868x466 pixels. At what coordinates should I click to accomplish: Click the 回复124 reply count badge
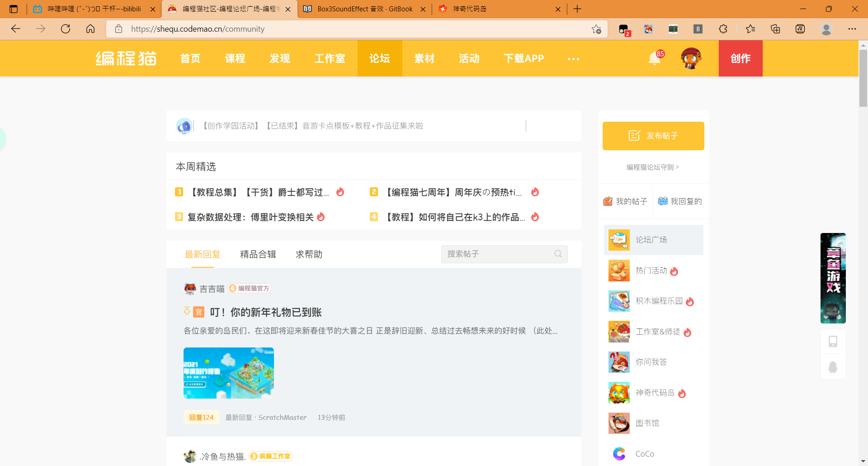tap(201, 417)
